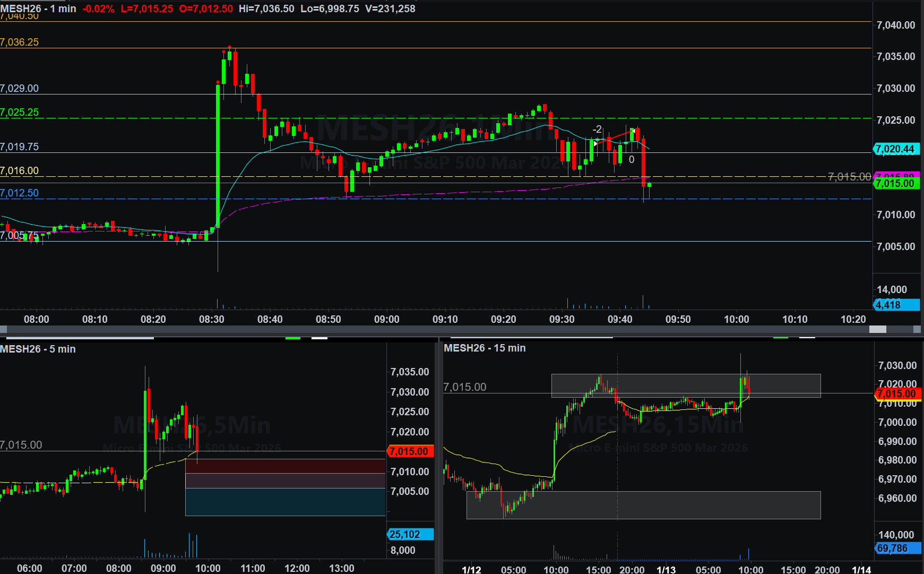This screenshot has width=924, height=574.
Task: Select the MESH26 - 5 min chart title
Action: 38,349
